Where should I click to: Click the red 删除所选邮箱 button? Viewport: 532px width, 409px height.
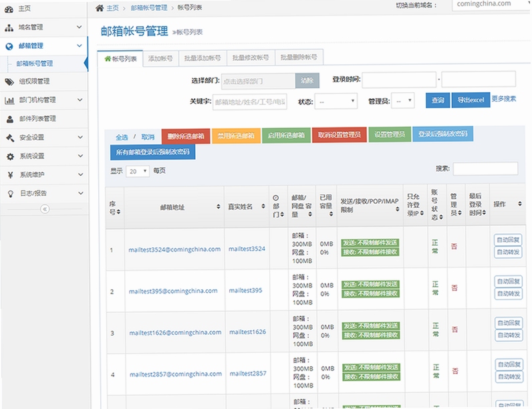tap(186, 136)
